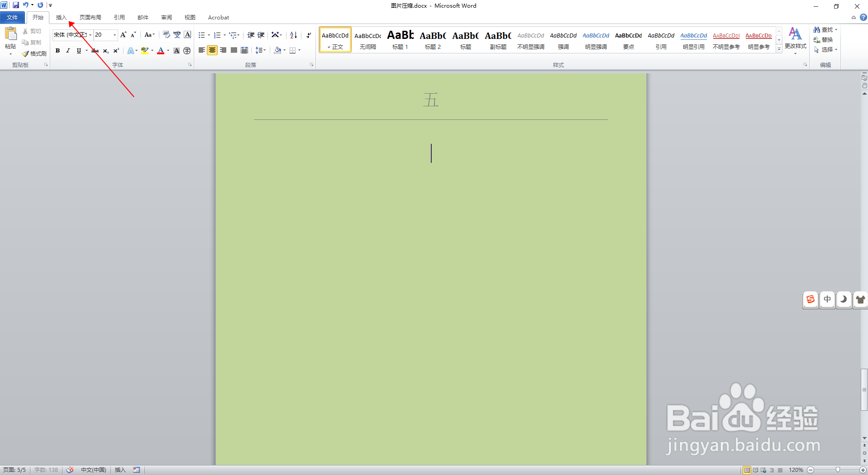Open the Borders dropdown arrow
The image size is (868, 475).
(300, 50)
